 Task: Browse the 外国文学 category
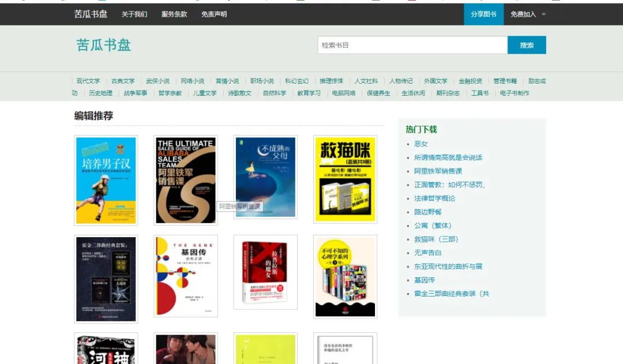click(x=436, y=81)
